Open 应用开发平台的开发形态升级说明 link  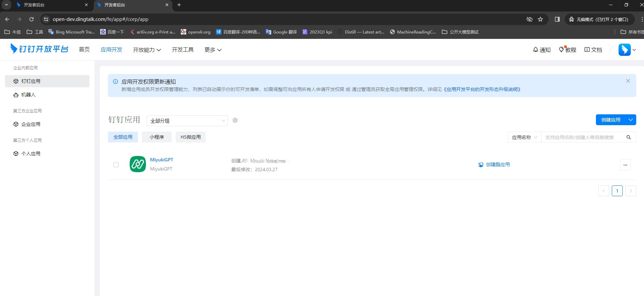coord(482,89)
